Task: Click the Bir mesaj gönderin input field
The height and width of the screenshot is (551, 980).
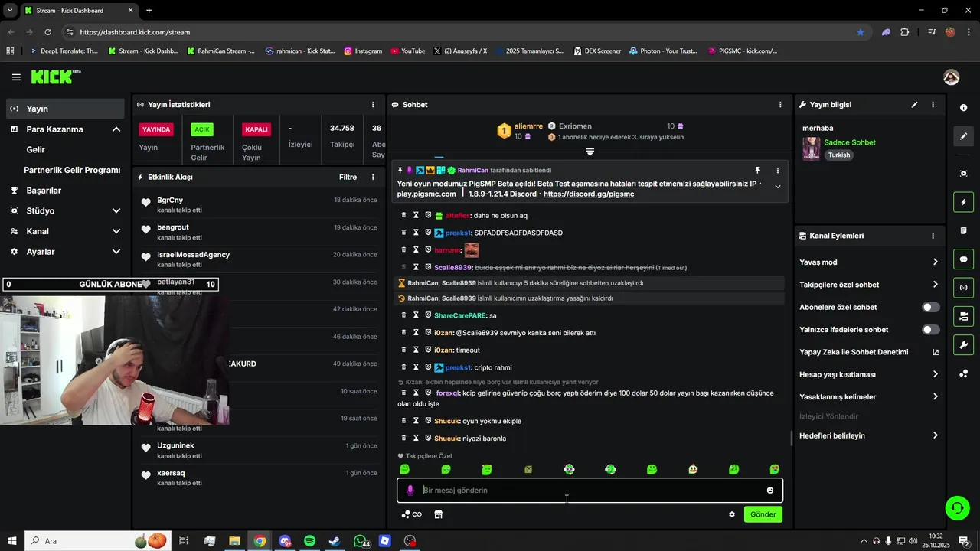Action: 590,491
